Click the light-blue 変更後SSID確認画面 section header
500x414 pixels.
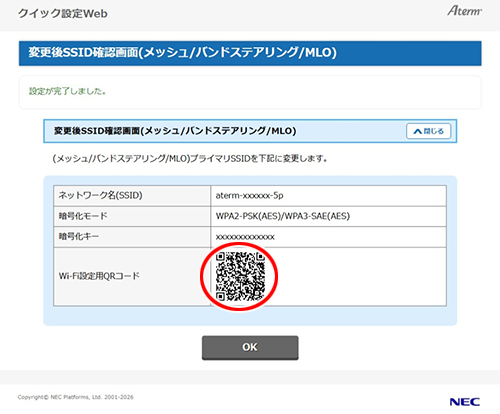(250, 131)
